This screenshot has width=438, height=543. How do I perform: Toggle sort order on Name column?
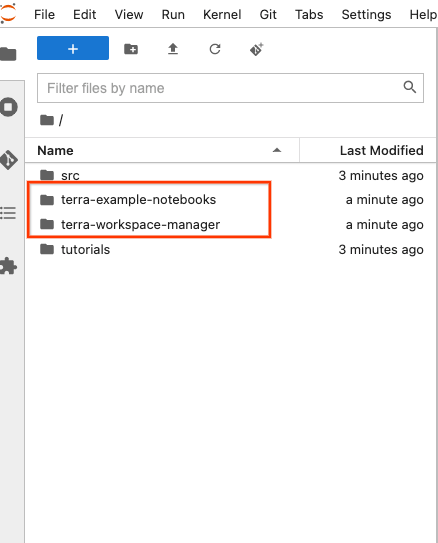coord(162,150)
